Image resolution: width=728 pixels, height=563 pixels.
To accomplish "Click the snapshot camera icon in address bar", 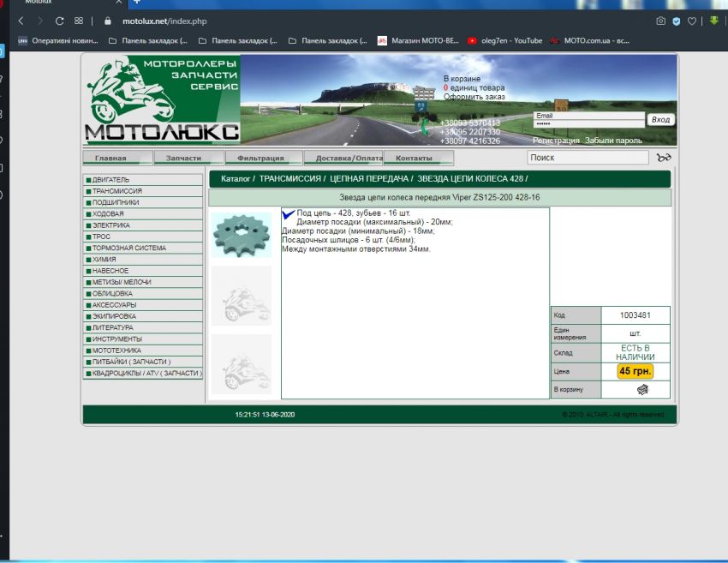I will pyautogui.click(x=660, y=21).
